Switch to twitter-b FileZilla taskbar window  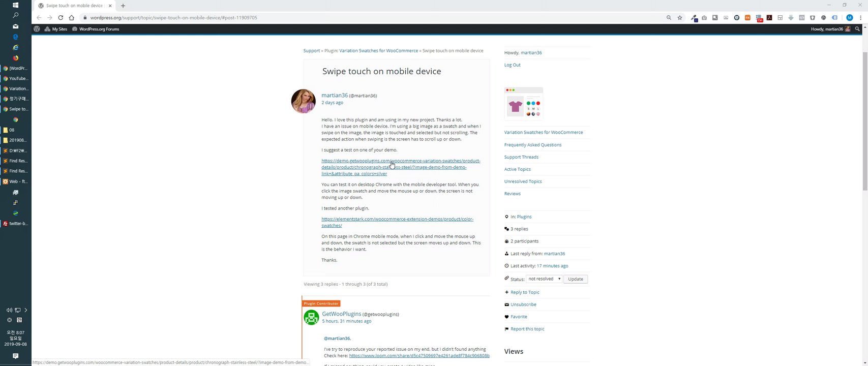click(x=16, y=223)
